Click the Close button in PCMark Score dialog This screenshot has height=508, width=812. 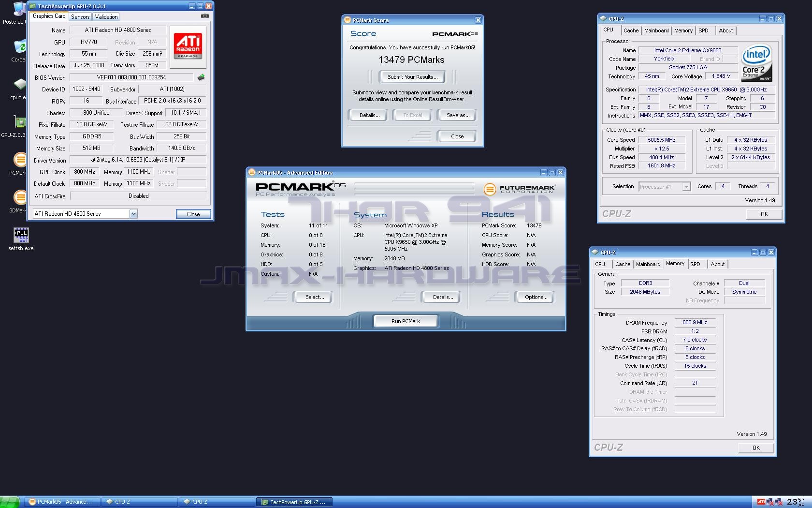(x=457, y=136)
